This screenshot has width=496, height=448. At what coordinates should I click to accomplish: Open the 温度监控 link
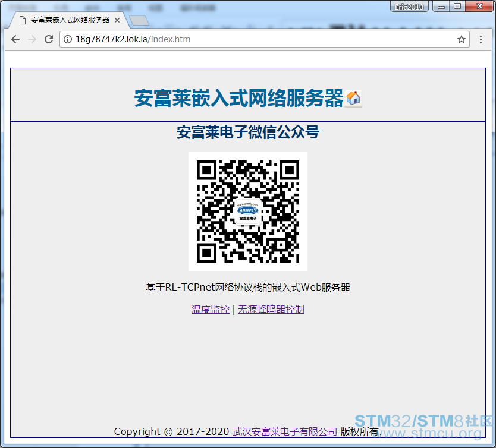(211, 309)
